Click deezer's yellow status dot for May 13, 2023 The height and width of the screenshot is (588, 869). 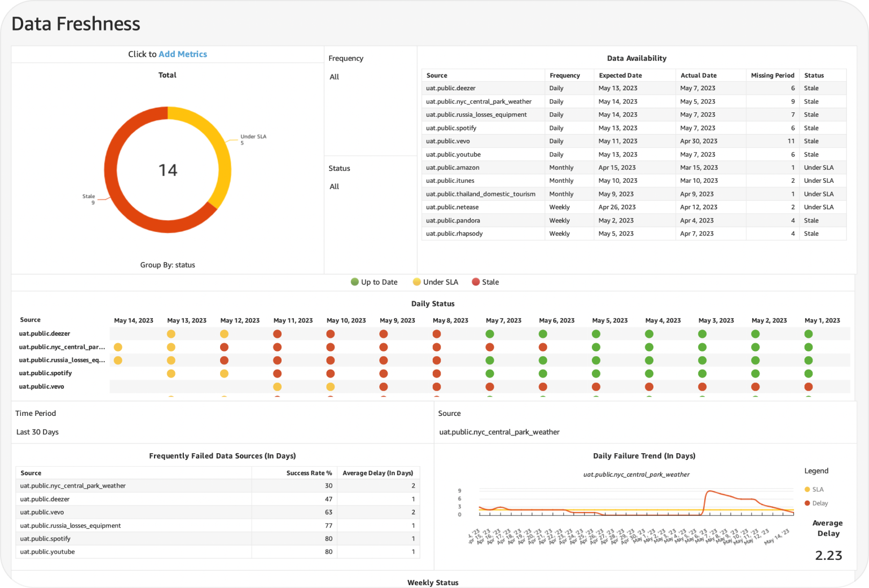click(171, 334)
